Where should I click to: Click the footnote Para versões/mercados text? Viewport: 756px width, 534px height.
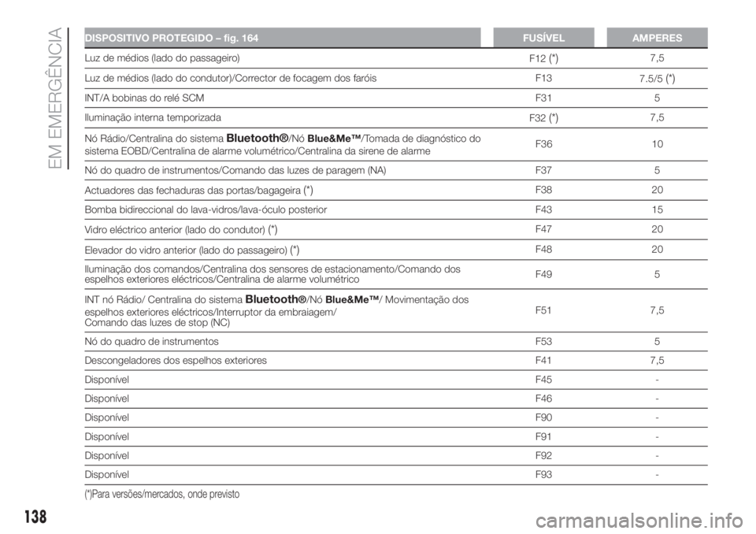(x=162, y=494)
